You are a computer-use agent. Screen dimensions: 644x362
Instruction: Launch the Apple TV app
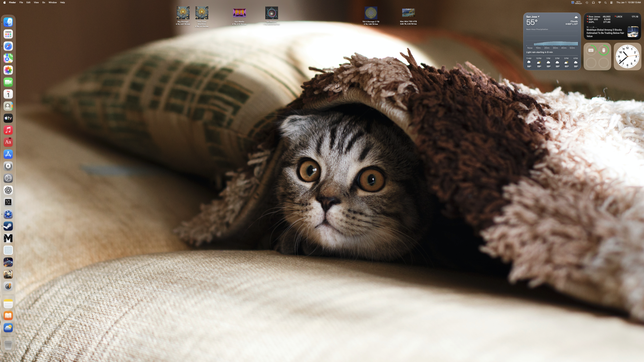pos(8,118)
